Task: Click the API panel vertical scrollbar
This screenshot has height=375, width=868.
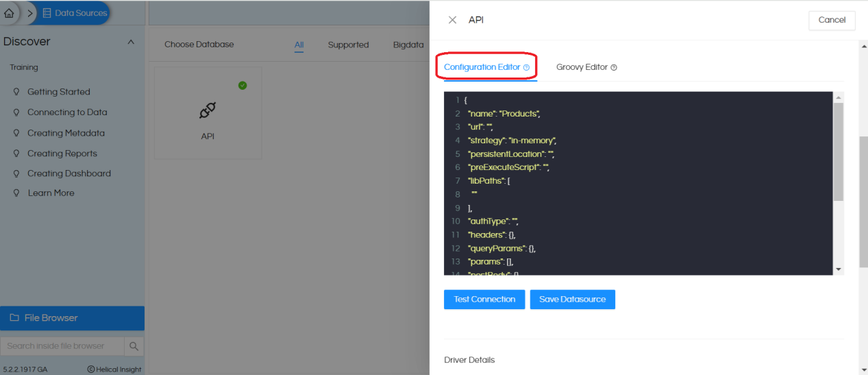Action: (x=864, y=201)
